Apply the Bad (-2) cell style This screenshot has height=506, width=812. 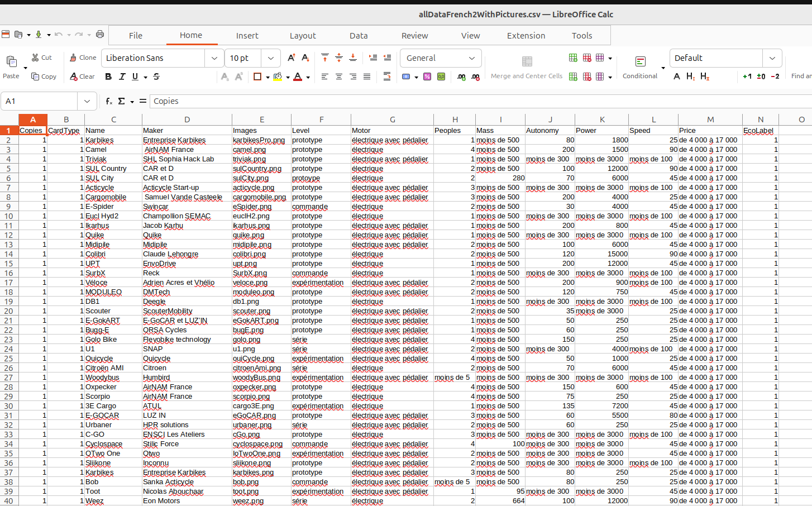pos(775,77)
